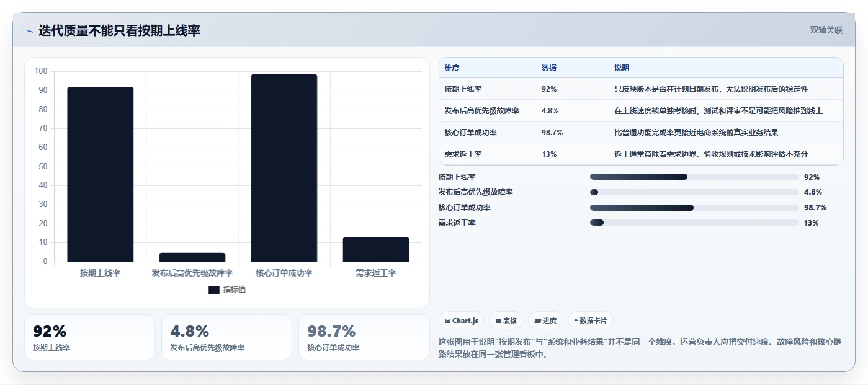Select the 数据卡片 chip

pyautogui.click(x=591, y=321)
